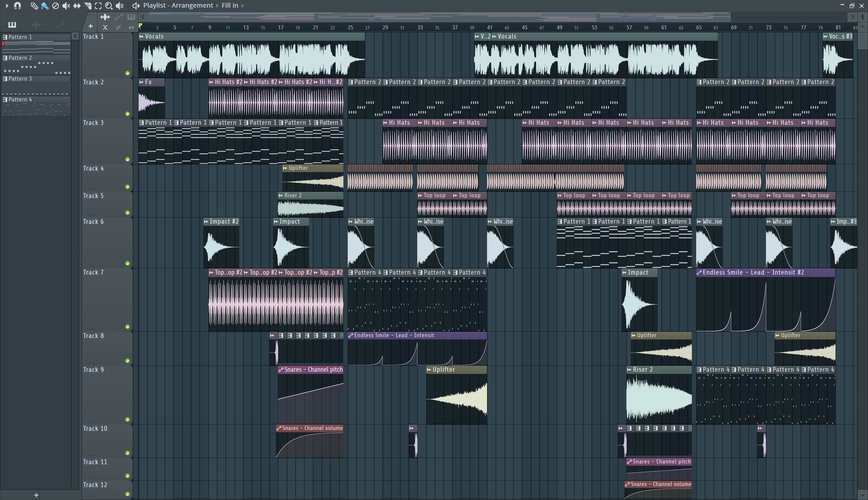Select the Slice tool
This screenshot has width=868, height=500.
click(x=87, y=6)
